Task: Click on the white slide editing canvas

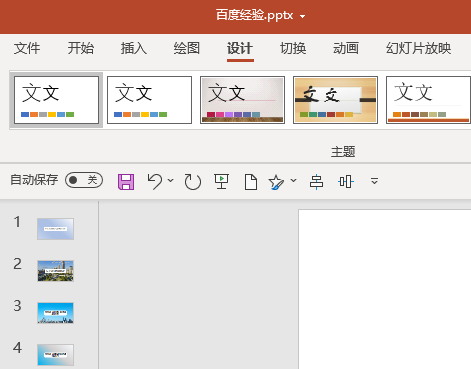Action: (x=385, y=289)
